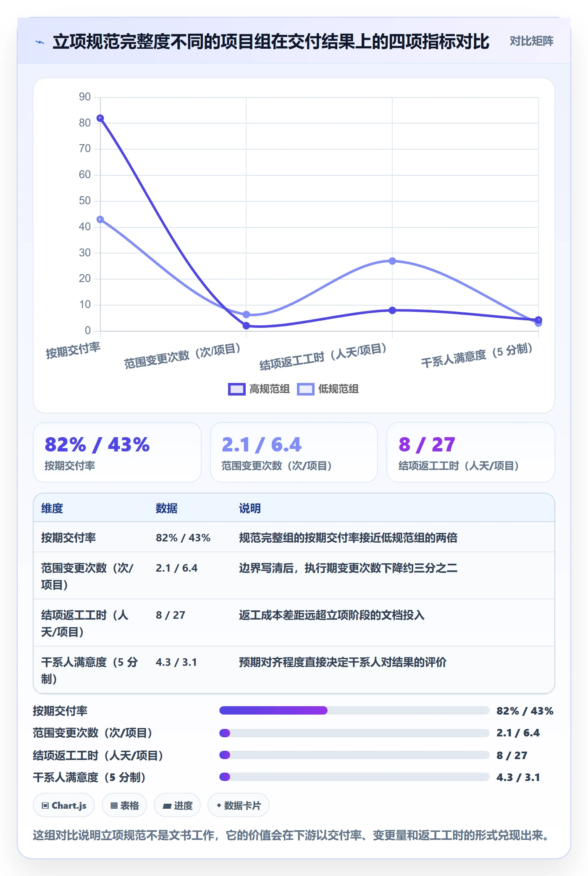588x876 pixels.
Task: Click table row name 干系人满意度（5 分制）
Action: (89, 670)
